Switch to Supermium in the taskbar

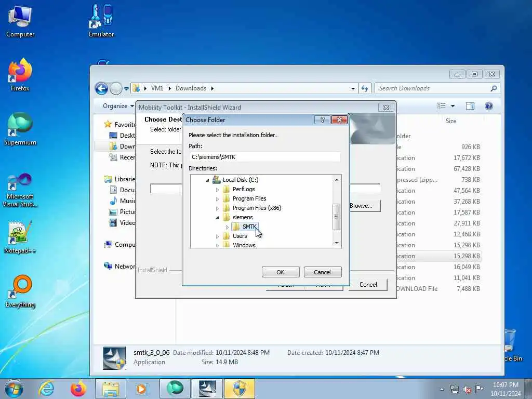[x=175, y=389]
